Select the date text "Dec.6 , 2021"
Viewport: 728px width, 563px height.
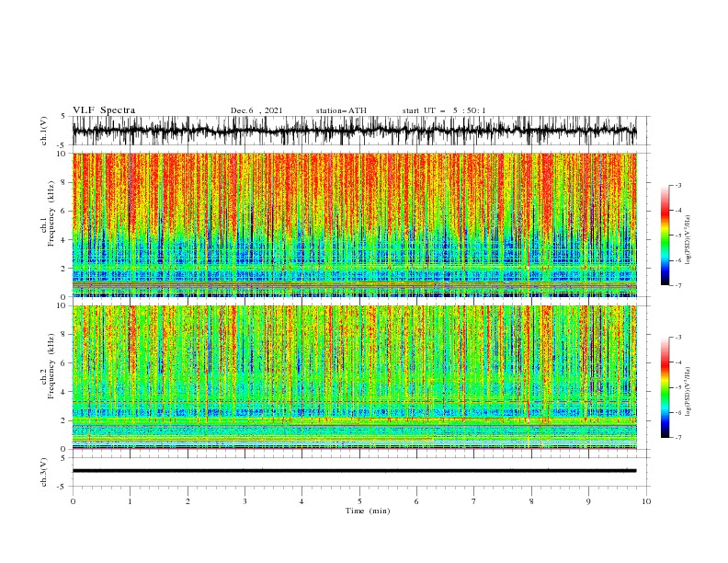(256, 110)
